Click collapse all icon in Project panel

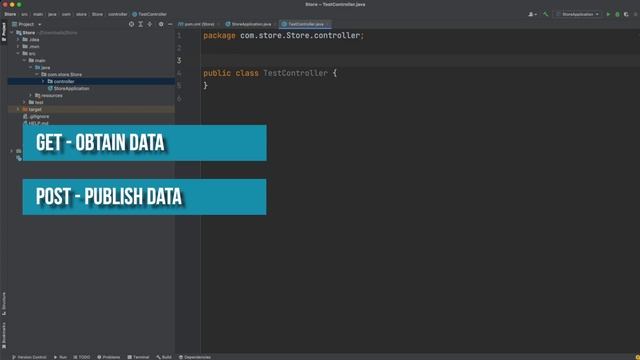(x=150, y=24)
